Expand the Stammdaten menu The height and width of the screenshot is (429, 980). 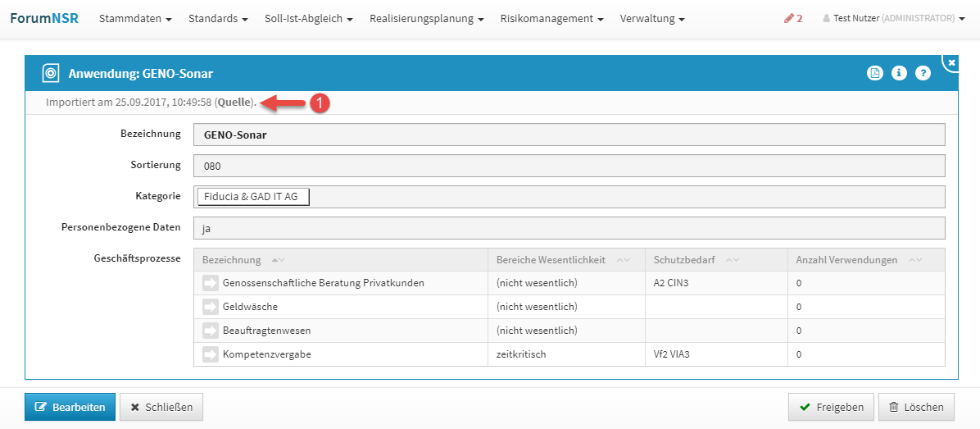135,18
